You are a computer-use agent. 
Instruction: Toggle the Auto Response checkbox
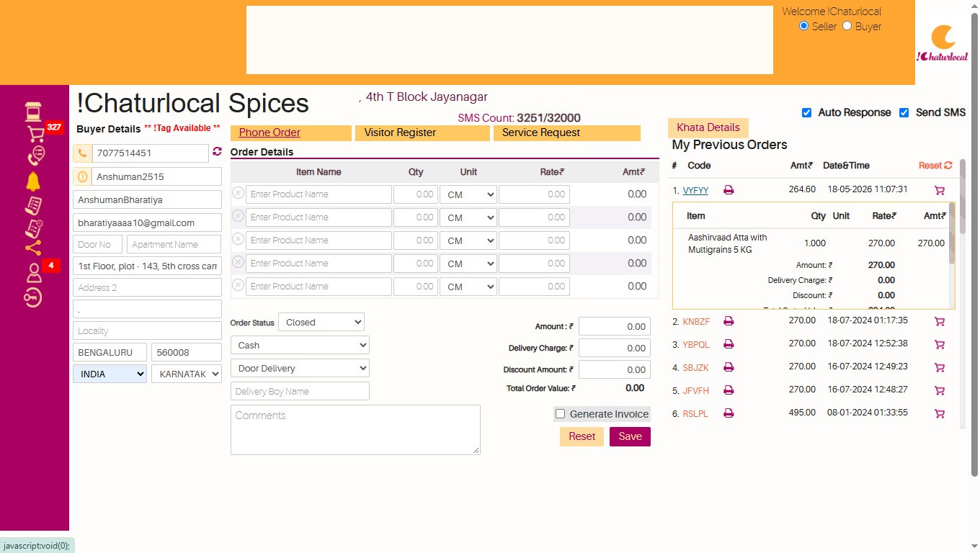(807, 113)
